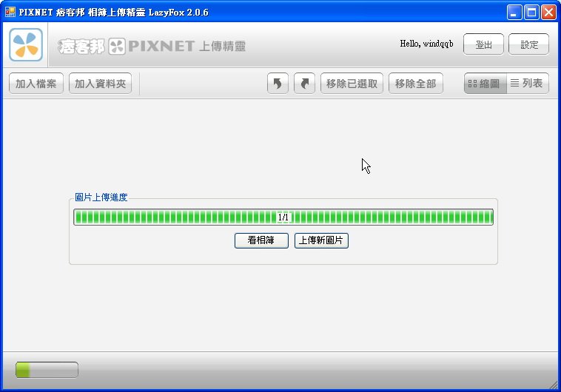Click the 圖片上傳進度 group label

(101, 197)
